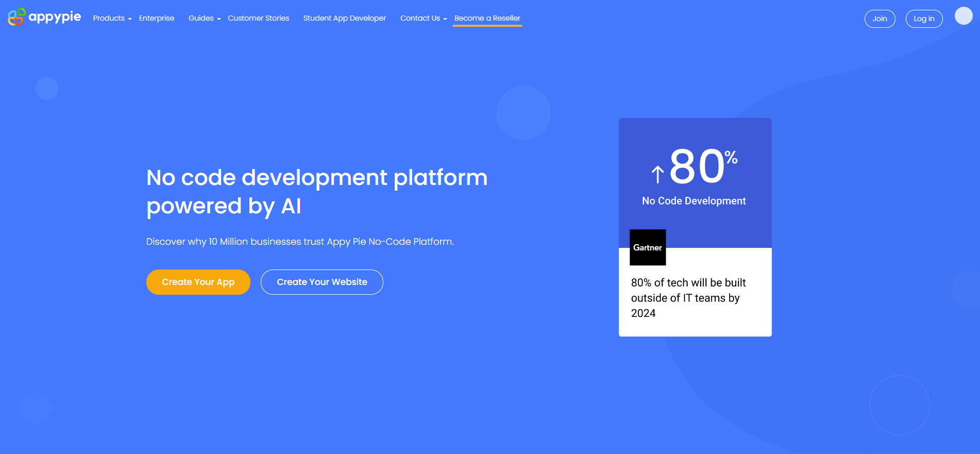Click the 'No code development platform' headline
The height and width of the screenshot is (454, 980).
[317, 192]
